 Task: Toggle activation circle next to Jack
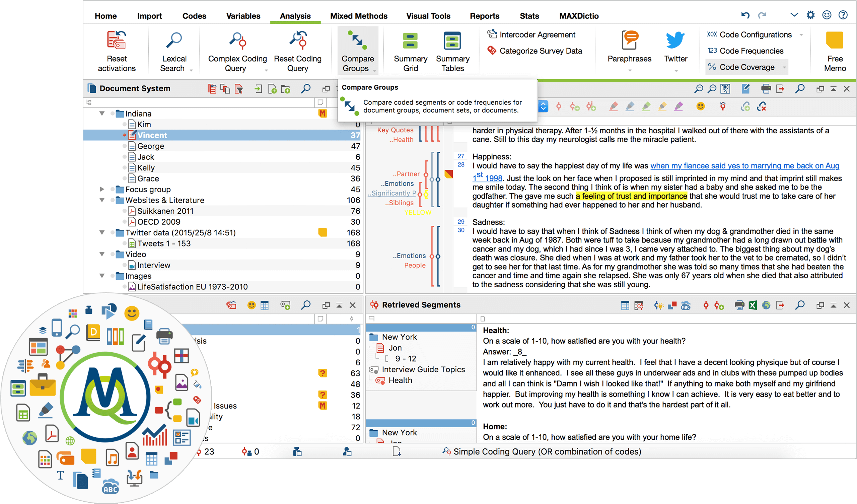[125, 157]
